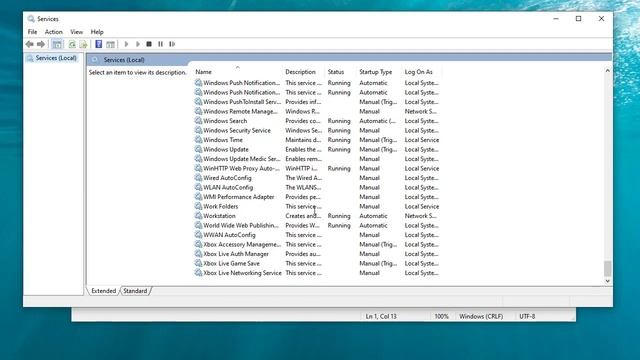The image size is (640, 360).
Task: Select Windows Update Medic Ser... service
Action: (x=242, y=159)
